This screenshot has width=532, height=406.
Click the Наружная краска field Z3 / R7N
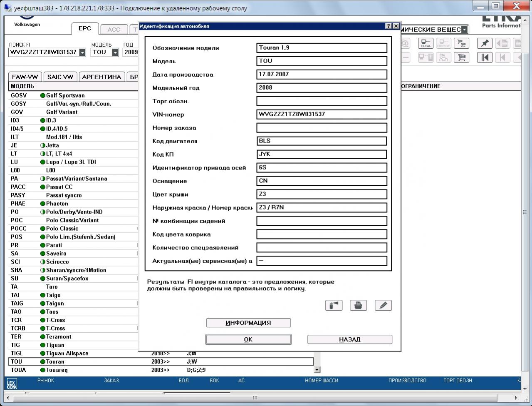(322, 208)
